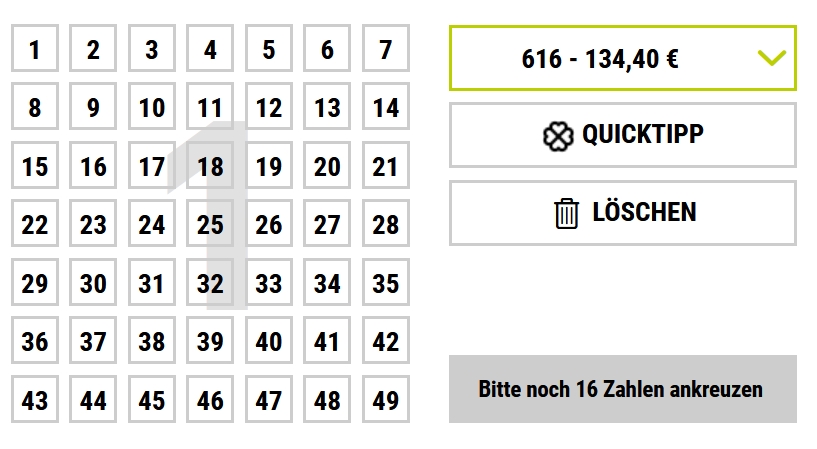Click the QUICKTIPP button
The image size is (817, 449).
[x=623, y=135]
